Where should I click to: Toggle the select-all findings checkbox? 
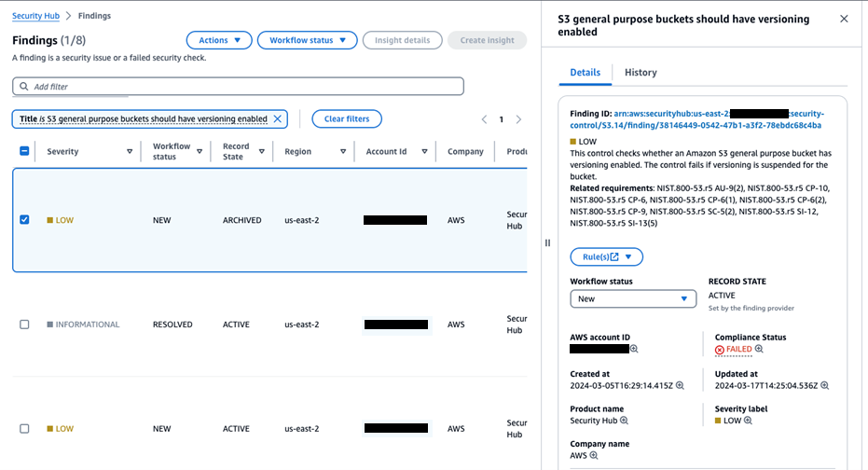coord(24,150)
